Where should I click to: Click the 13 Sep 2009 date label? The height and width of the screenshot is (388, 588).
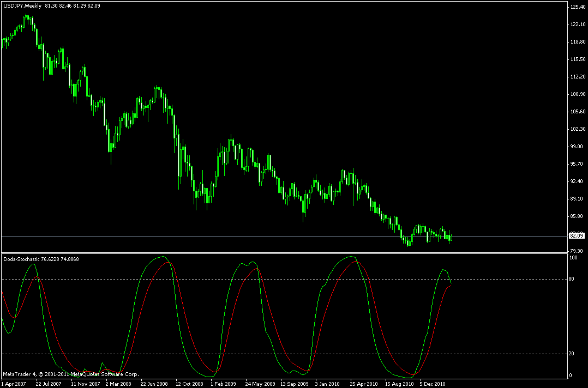[295, 384]
